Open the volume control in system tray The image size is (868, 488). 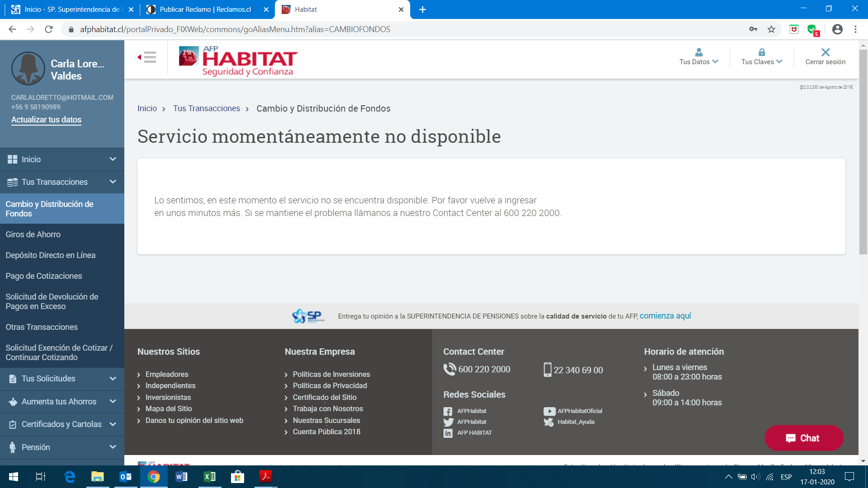coord(755,477)
